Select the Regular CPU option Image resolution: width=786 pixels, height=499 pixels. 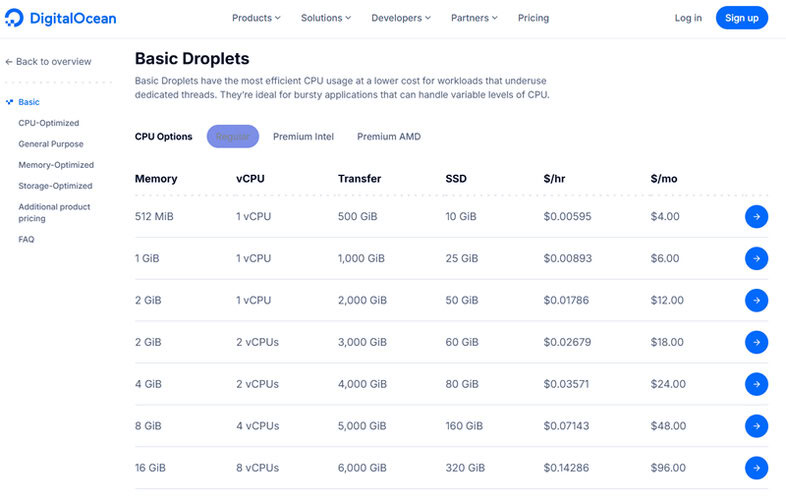point(233,136)
